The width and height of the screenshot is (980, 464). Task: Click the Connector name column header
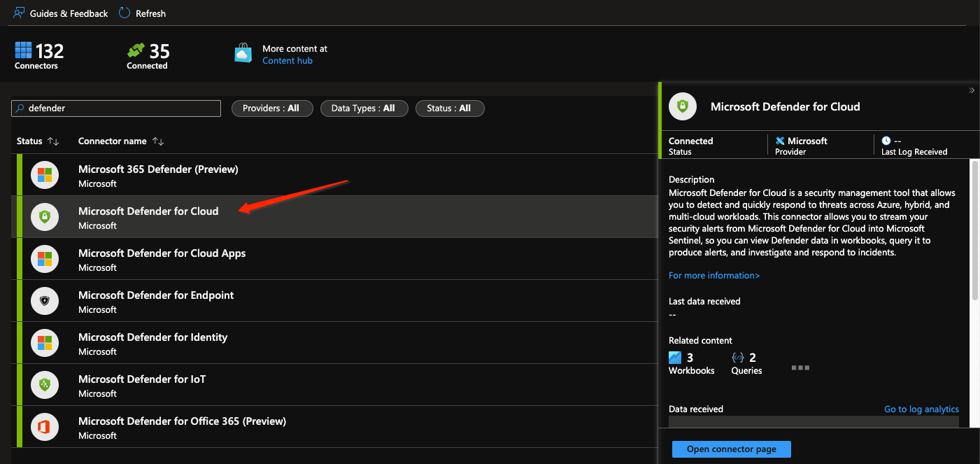[x=113, y=141]
